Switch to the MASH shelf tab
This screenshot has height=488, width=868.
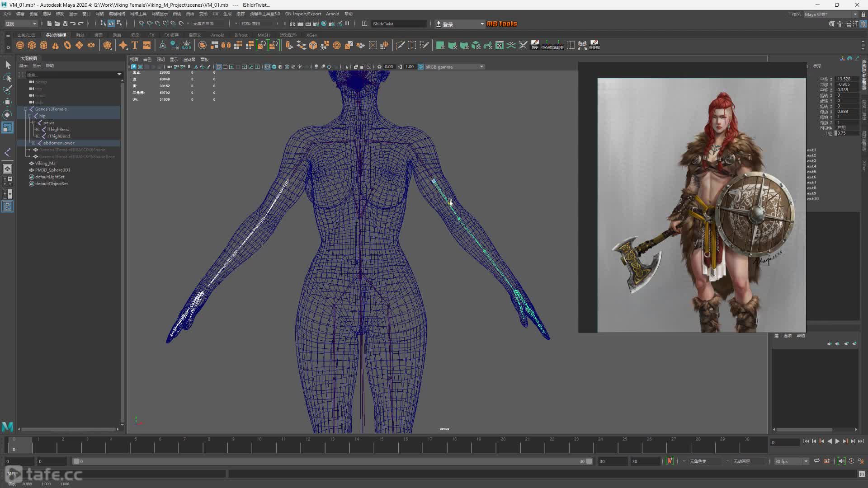point(264,35)
